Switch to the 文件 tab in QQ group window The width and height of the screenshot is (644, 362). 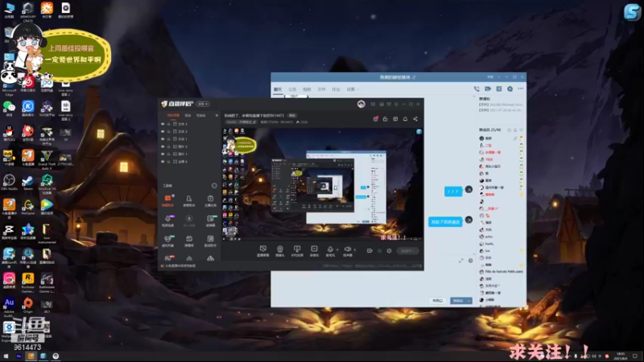tap(321, 89)
